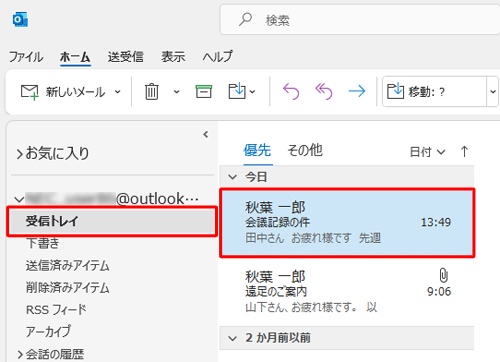Expand the 新しいメール dropdown arrow
This screenshot has width=500, height=362.
117,92
